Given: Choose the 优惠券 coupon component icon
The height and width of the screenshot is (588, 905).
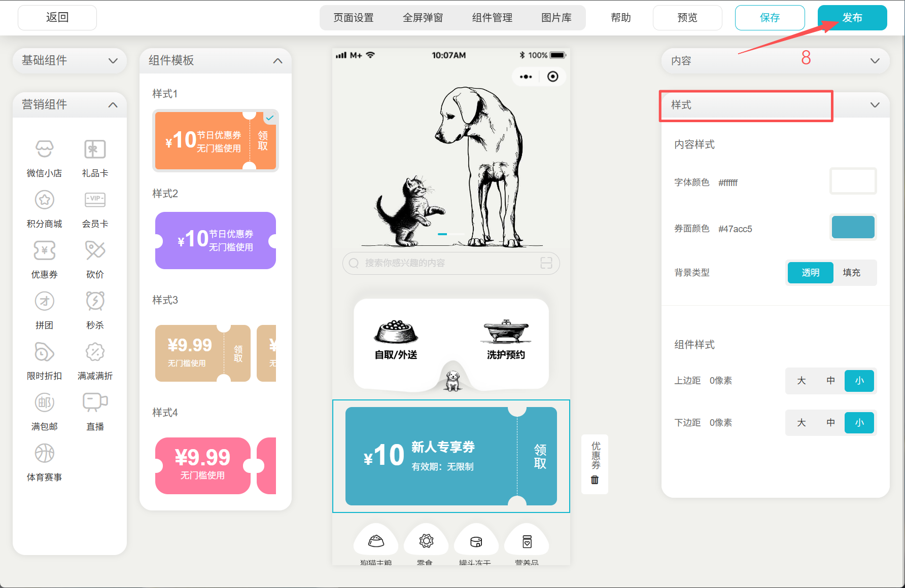Looking at the screenshot, I should [45, 251].
